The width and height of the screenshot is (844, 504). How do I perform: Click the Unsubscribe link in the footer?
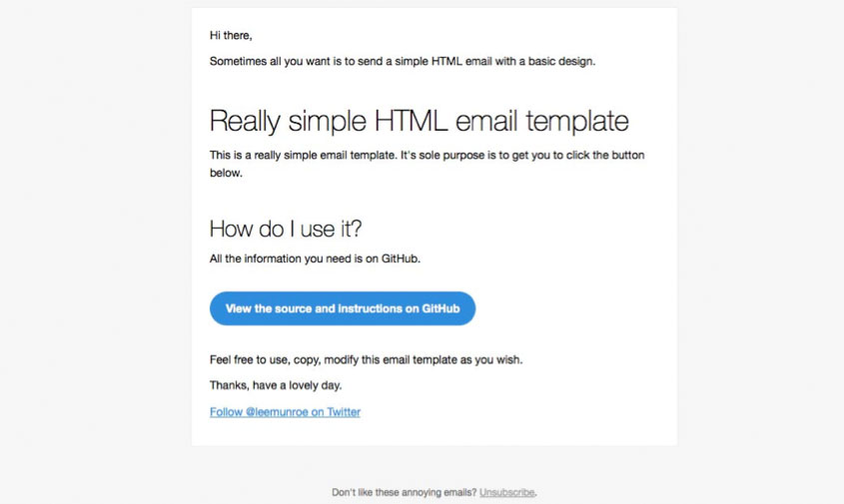(x=507, y=492)
